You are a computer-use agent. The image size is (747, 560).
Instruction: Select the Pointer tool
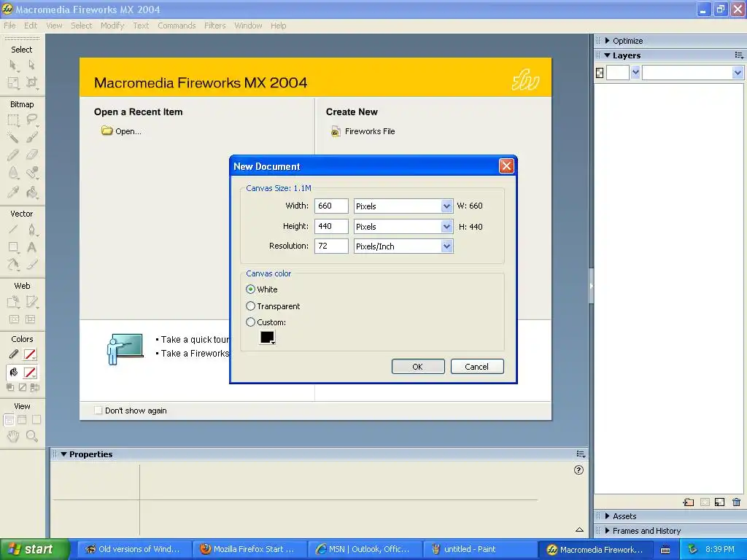(13, 65)
